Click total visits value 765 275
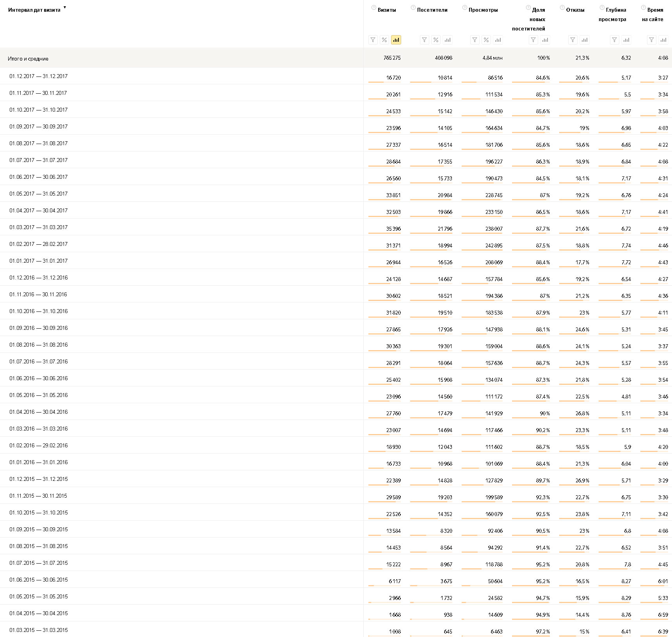The height and width of the screenshot is (637, 672). 392,58
